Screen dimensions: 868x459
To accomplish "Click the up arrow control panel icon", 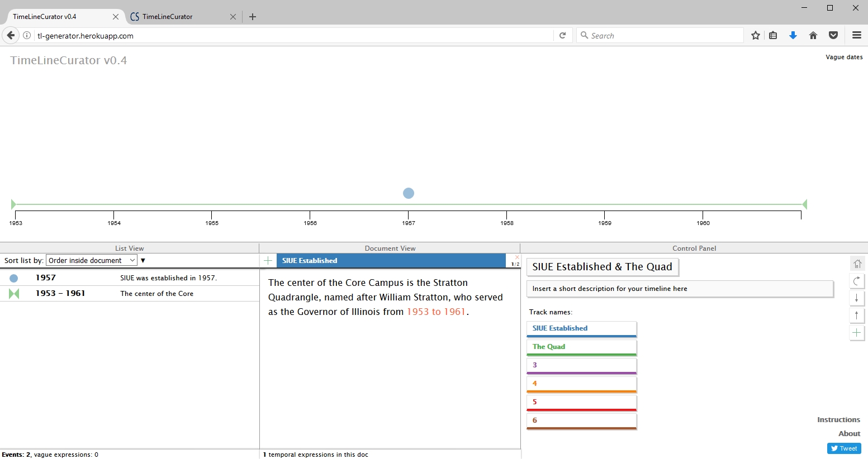I will tap(857, 315).
